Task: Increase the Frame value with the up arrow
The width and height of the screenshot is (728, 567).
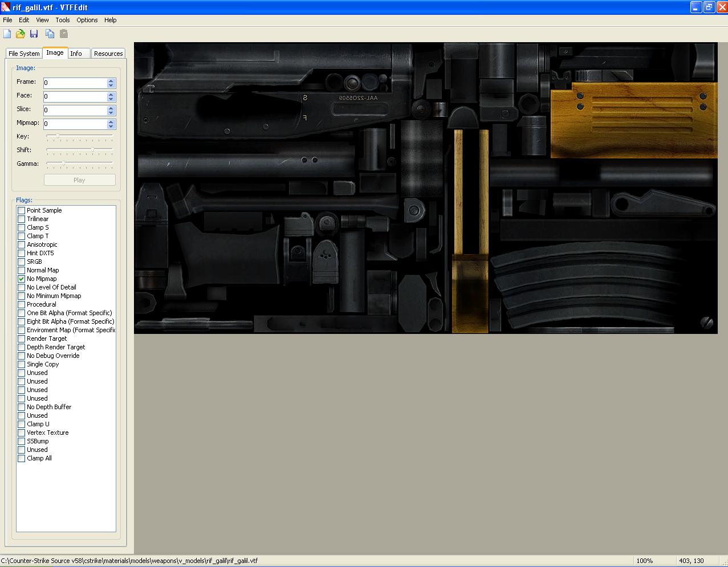Action: pyautogui.click(x=111, y=80)
